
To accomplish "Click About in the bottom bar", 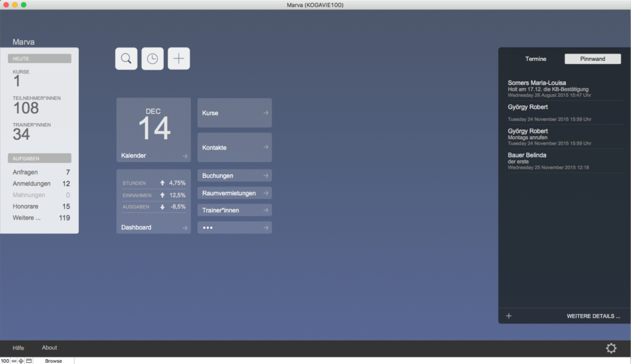I will pos(49,348).
